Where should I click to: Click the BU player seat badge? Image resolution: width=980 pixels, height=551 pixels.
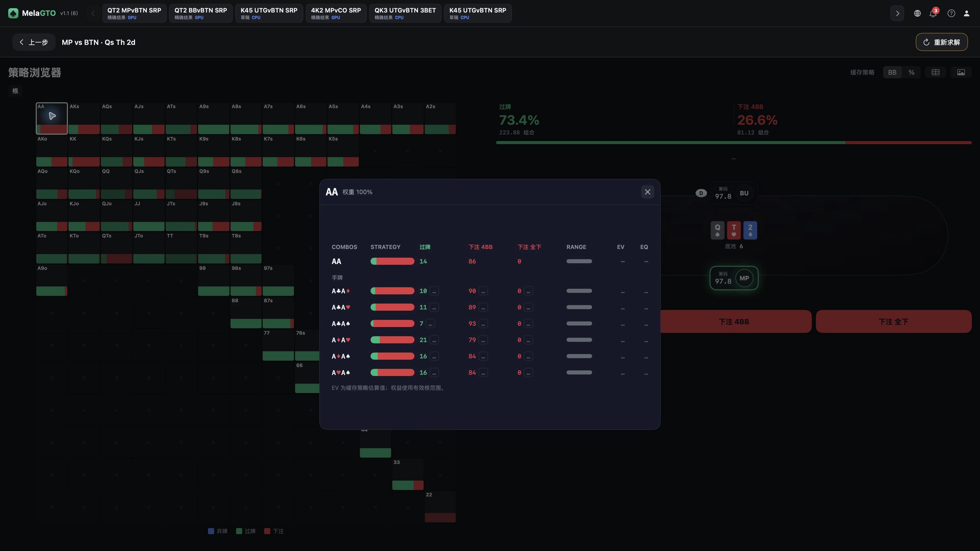pos(744,193)
